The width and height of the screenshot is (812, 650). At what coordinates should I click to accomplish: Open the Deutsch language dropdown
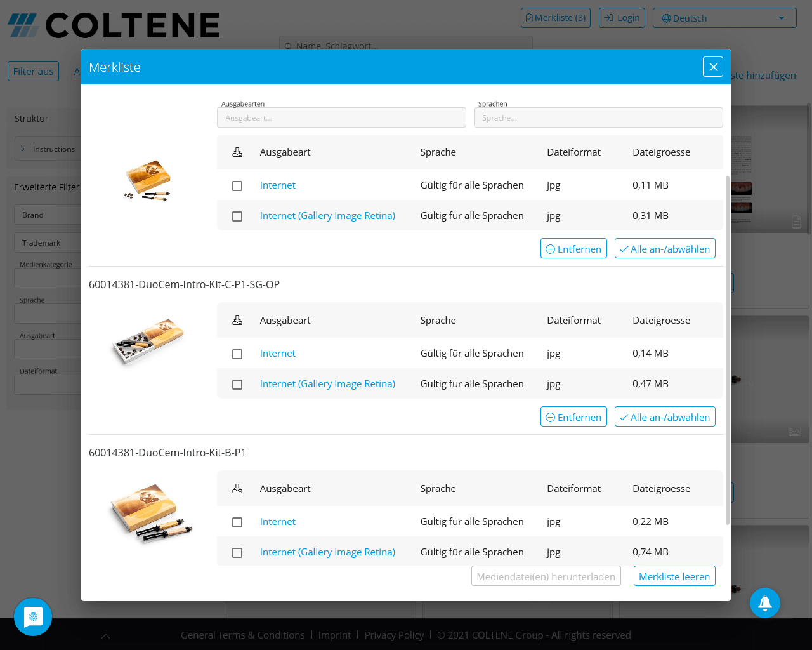[x=724, y=18]
